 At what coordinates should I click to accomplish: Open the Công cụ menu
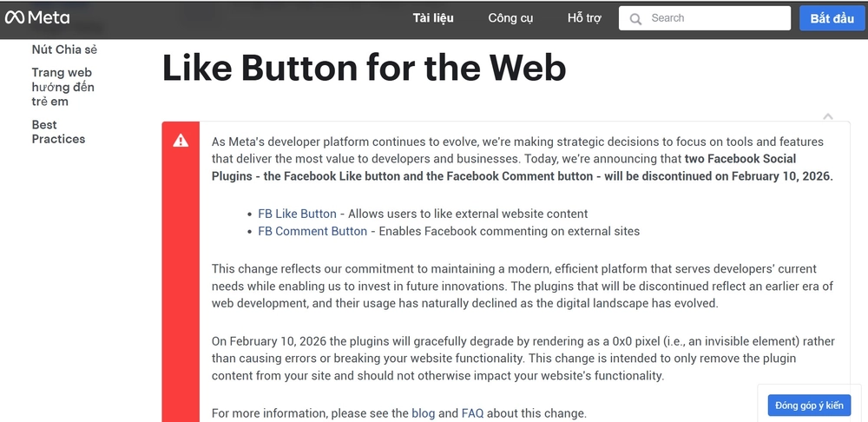tap(510, 18)
